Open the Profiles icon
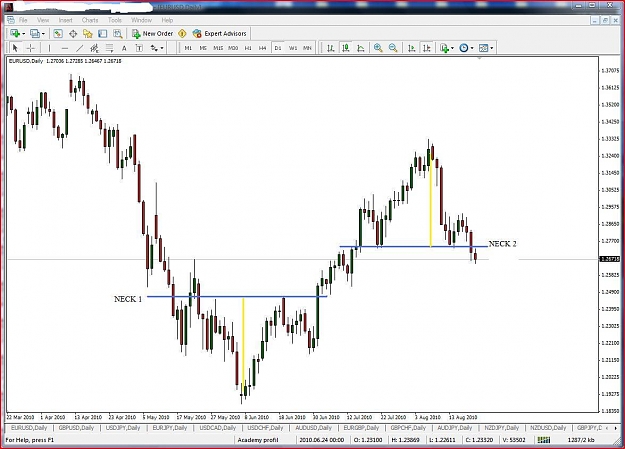The width and height of the screenshot is (625, 449). (35, 33)
